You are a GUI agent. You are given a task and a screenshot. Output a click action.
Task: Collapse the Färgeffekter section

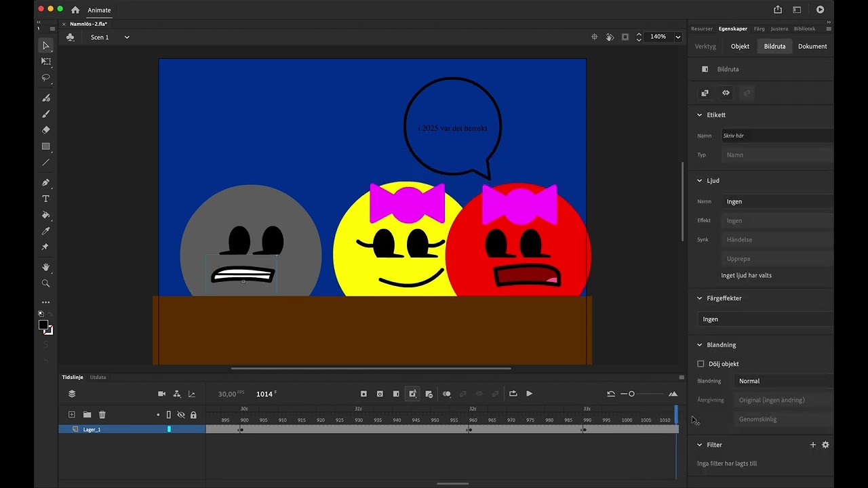click(700, 298)
